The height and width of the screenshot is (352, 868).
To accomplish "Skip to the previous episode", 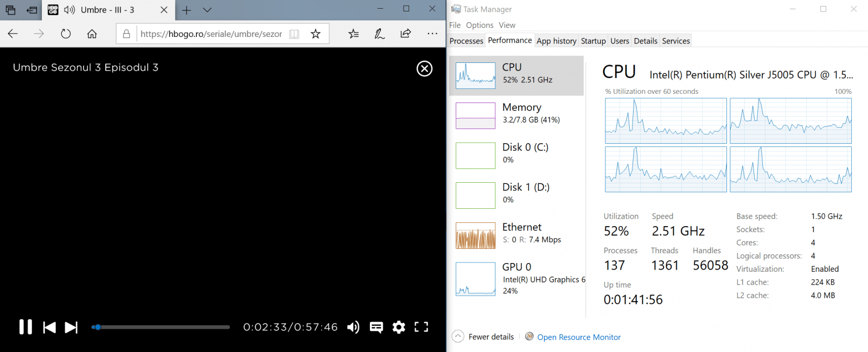I will [49, 327].
